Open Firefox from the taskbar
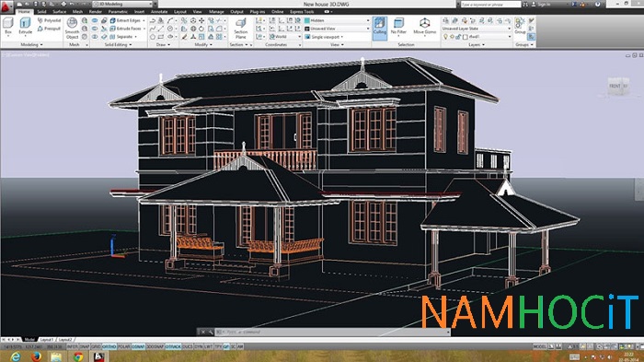Image resolution: width=644 pixels, height=362 pixels. point(36,356)
